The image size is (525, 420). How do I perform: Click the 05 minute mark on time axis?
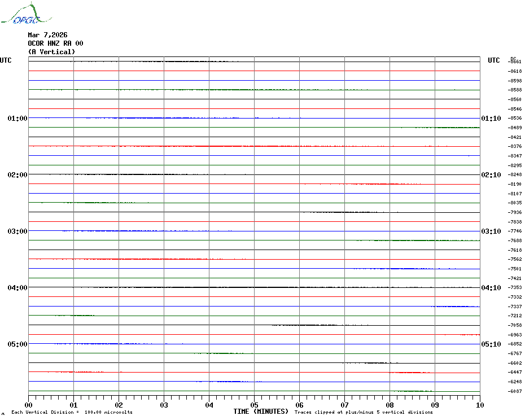click(254, 405)
